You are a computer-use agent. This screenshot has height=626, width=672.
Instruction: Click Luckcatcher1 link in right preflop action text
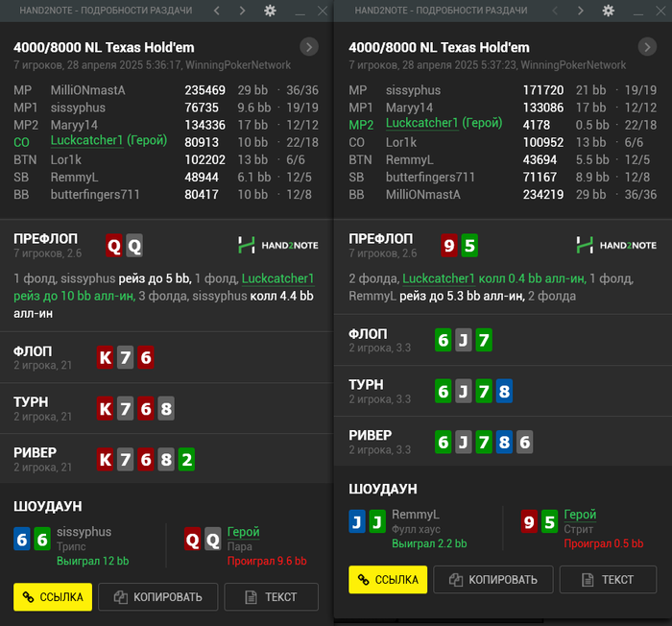pyautogui.click(x=439, y=278)
